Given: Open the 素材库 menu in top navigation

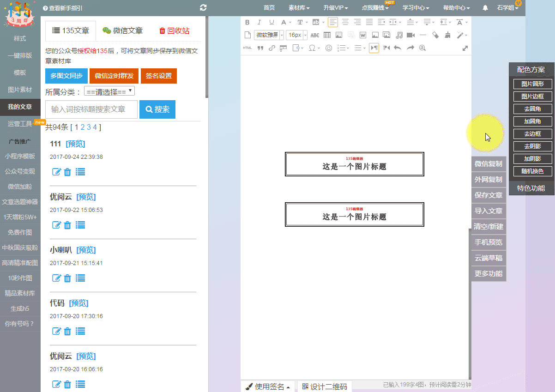Looking at the screenshot, I should (x=299, y=8).
